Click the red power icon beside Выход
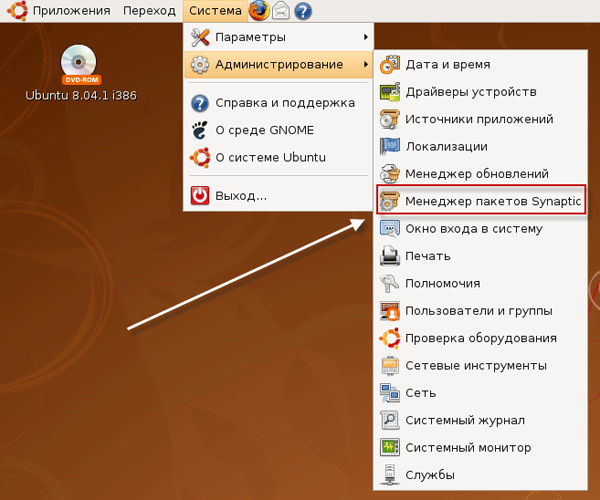600x500 pixels. (x=200, y=196)
